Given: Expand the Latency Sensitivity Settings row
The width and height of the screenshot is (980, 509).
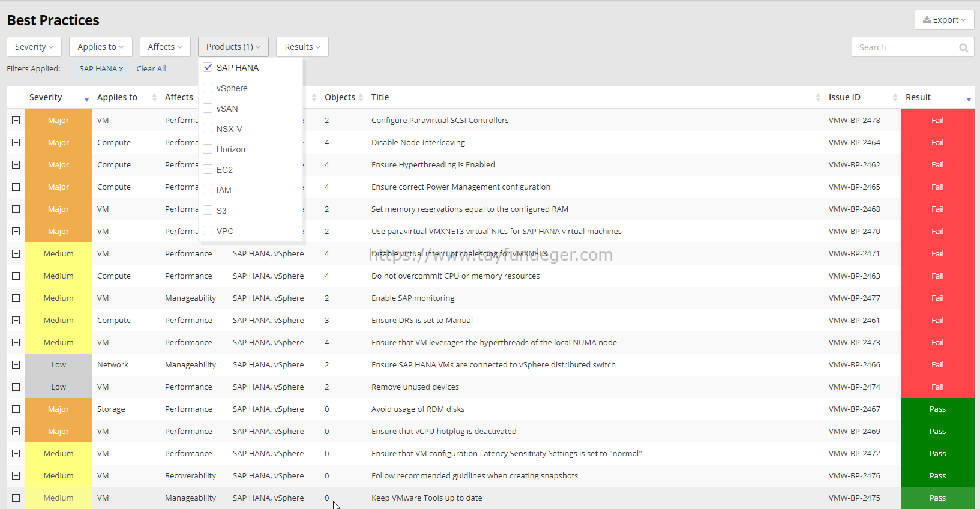Looking at the screenshot, I should click(16, 453).
